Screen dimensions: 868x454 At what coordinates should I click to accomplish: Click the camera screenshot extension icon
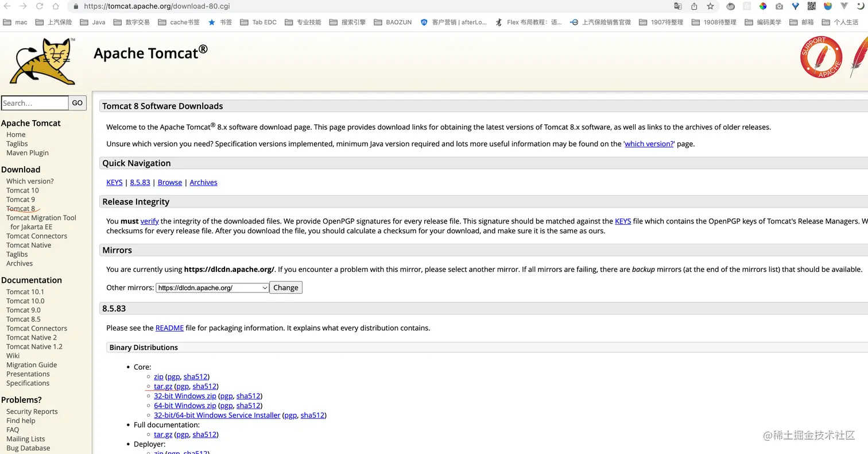tap(779, 6)
